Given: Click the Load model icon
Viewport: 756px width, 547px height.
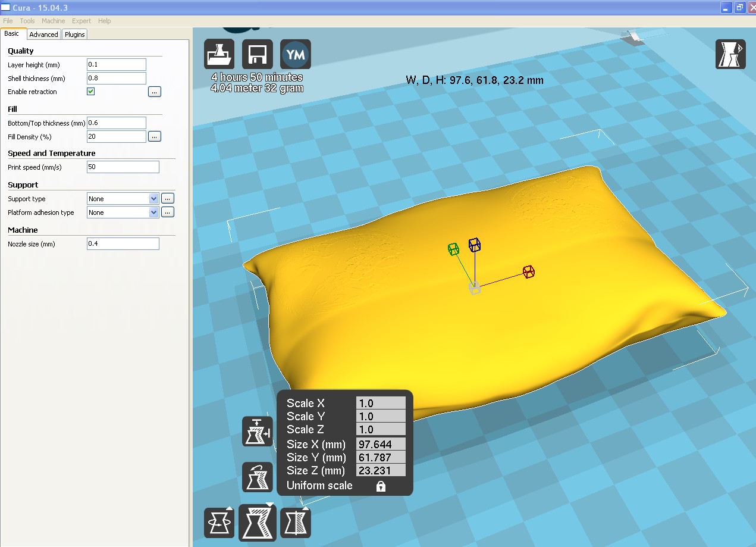Looking at the screenshot, I should click(219, 55).
